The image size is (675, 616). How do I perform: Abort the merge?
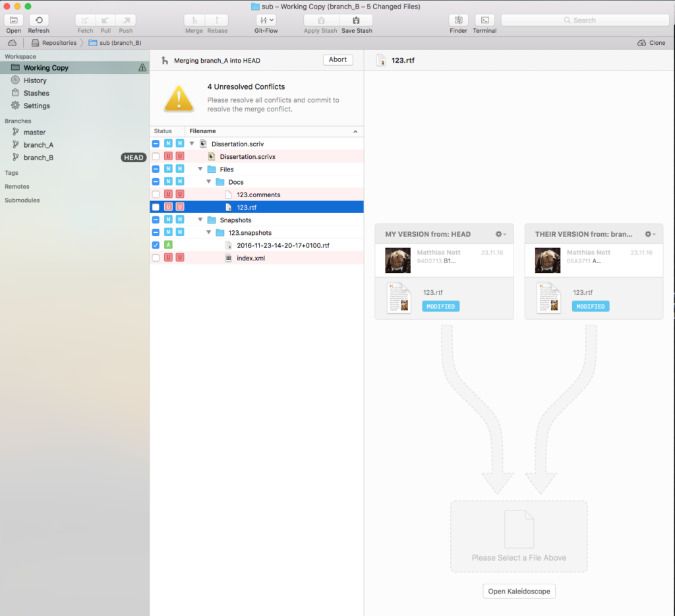[x=337, y=60]
